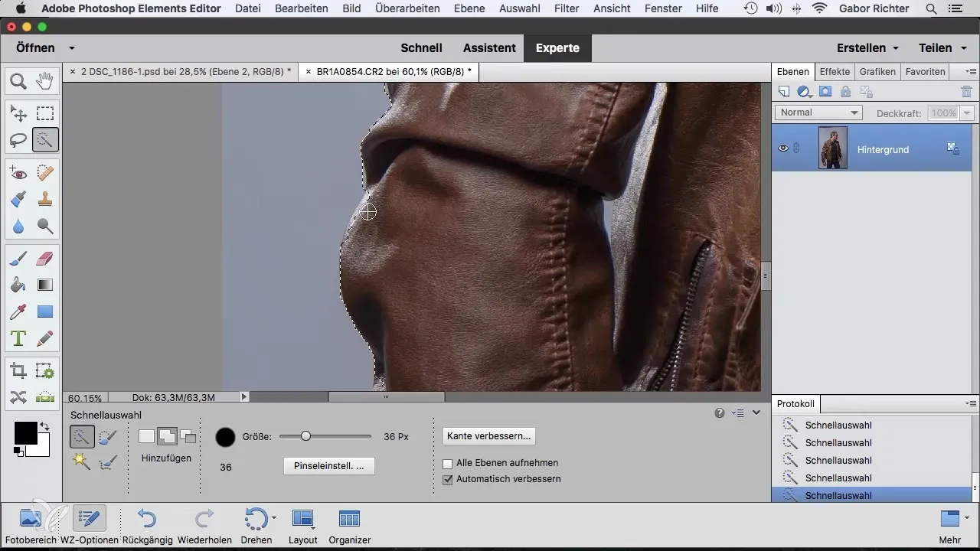The width and height of the screenshot is (980, 551).
Task: Open the Deckkraft opacity dropdown arrow
Action: (x=967, y=112)
